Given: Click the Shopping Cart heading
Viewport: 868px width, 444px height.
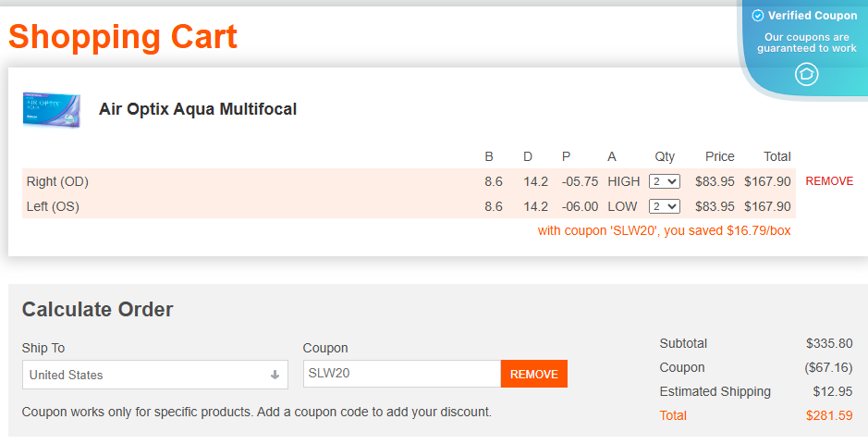Looking at the screenshot, I should (123, 37).
